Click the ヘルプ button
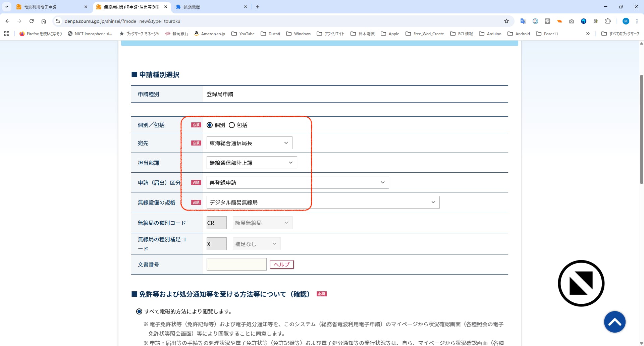Screen dimensions: 644x346 pyautogui.click(x=282, y=265)
